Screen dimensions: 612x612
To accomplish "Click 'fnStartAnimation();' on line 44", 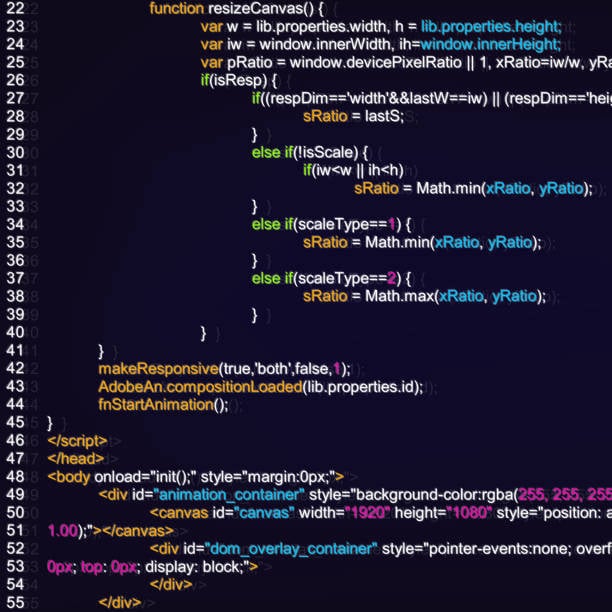I will click(x=164, y=405).
